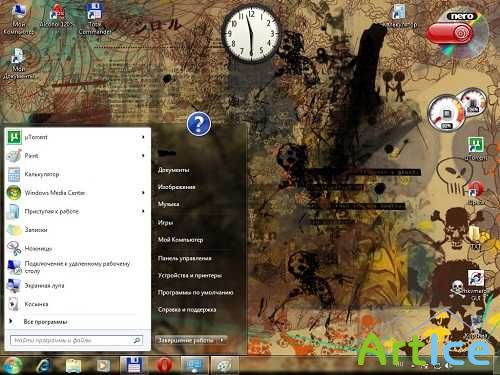
Task: Expand the Приступая к работе submenu arrow
Action: pos(143,211)
